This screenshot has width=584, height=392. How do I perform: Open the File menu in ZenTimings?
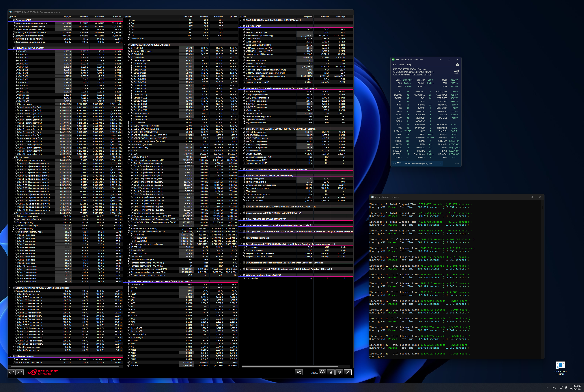point(394,64)
